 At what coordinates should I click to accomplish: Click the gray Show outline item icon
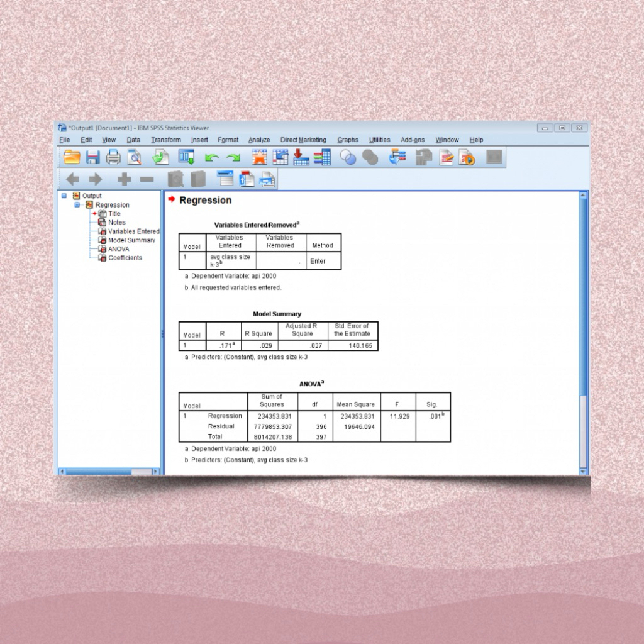point(175,179)
